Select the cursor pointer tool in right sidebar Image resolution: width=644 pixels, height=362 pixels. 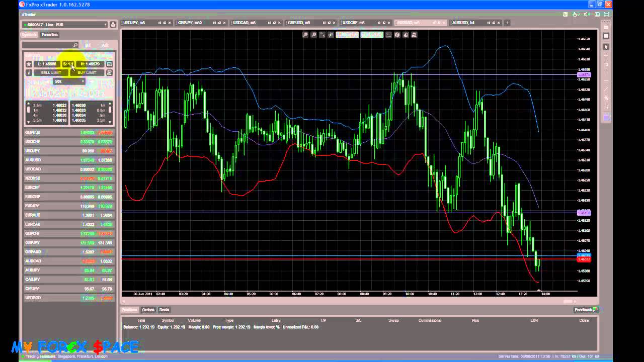tap(606, 46)
